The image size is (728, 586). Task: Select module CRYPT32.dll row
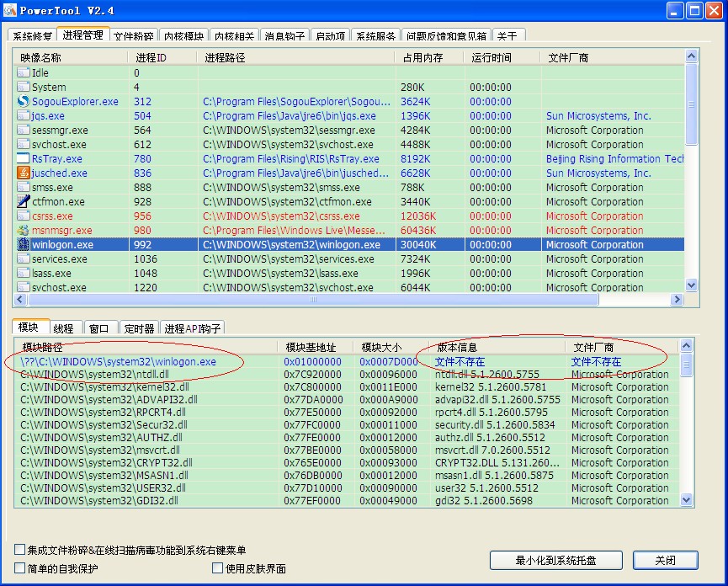(x=347, y=462)
